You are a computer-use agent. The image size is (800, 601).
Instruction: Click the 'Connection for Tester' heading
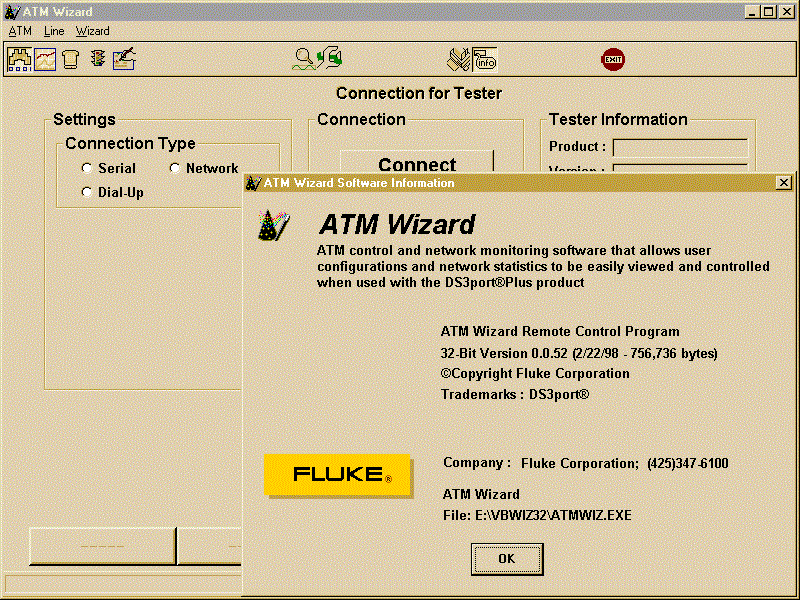(x=419, y=93)
